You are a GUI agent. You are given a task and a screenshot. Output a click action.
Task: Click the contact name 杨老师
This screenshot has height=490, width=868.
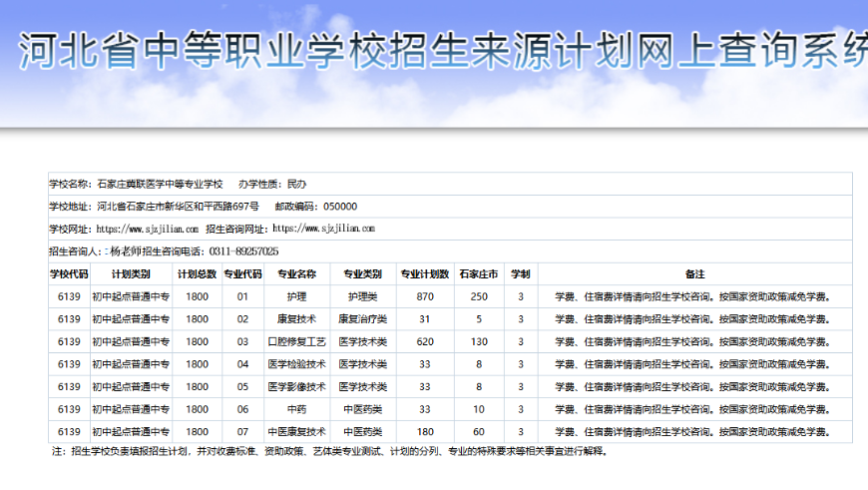[126, 251]
